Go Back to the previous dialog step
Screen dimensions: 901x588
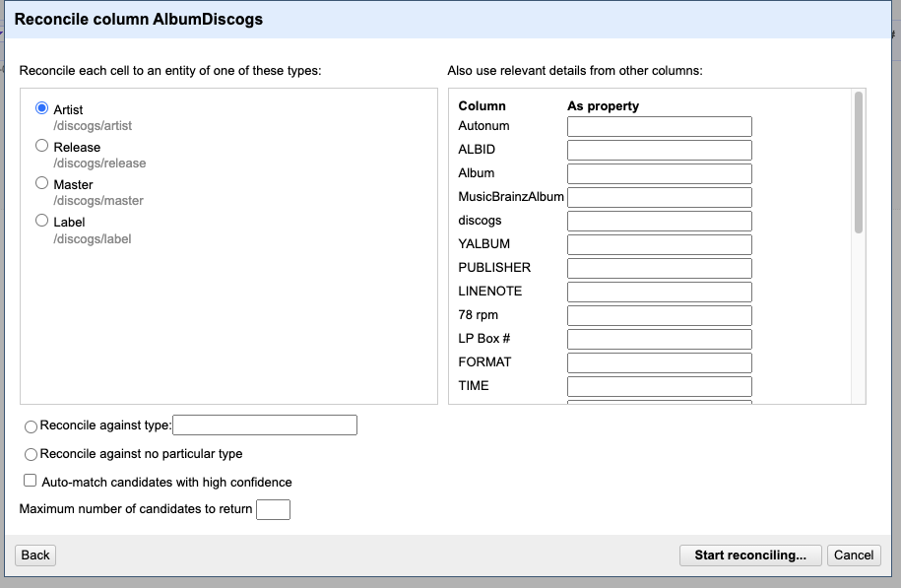35,555
